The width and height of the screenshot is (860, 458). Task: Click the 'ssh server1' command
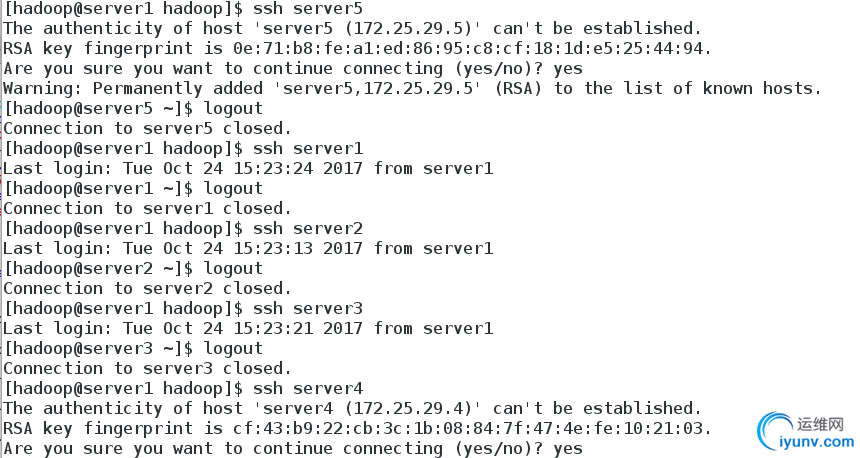coord(307,149)
